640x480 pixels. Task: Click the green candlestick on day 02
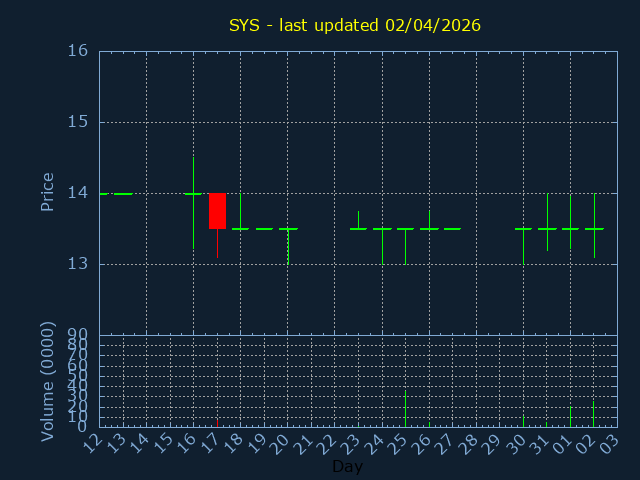[x=594, y=228]
